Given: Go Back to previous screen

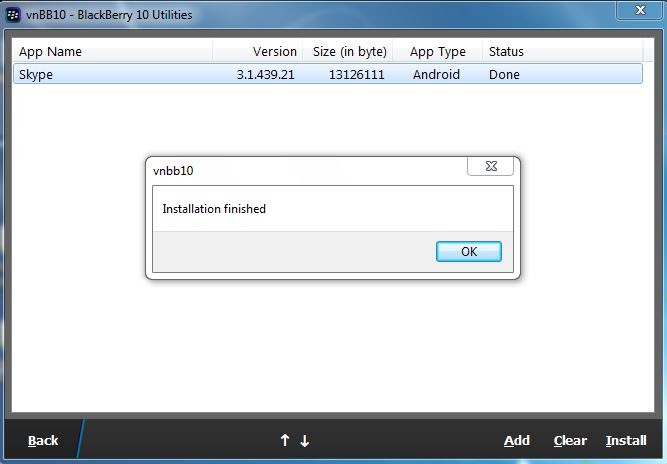Looking at the screenshot, I should coord(43,441).
